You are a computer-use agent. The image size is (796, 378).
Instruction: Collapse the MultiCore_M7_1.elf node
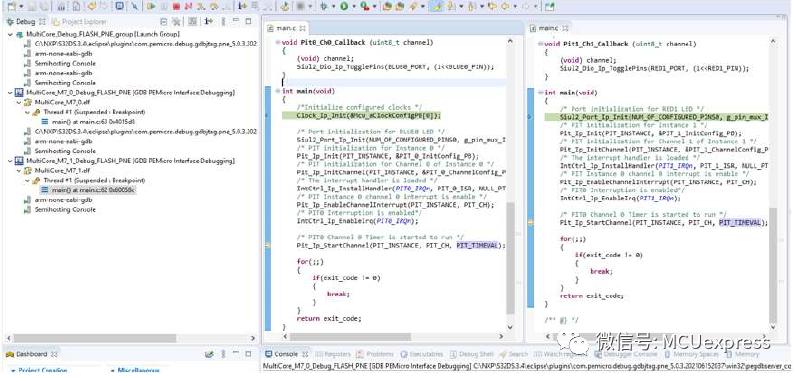click(x=20, y=170)
